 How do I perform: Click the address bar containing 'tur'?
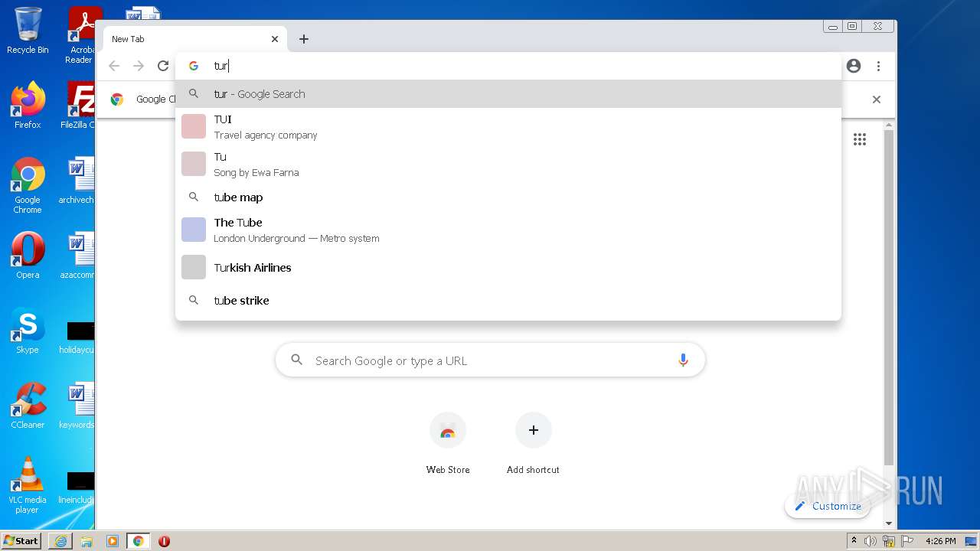point(508,66)
